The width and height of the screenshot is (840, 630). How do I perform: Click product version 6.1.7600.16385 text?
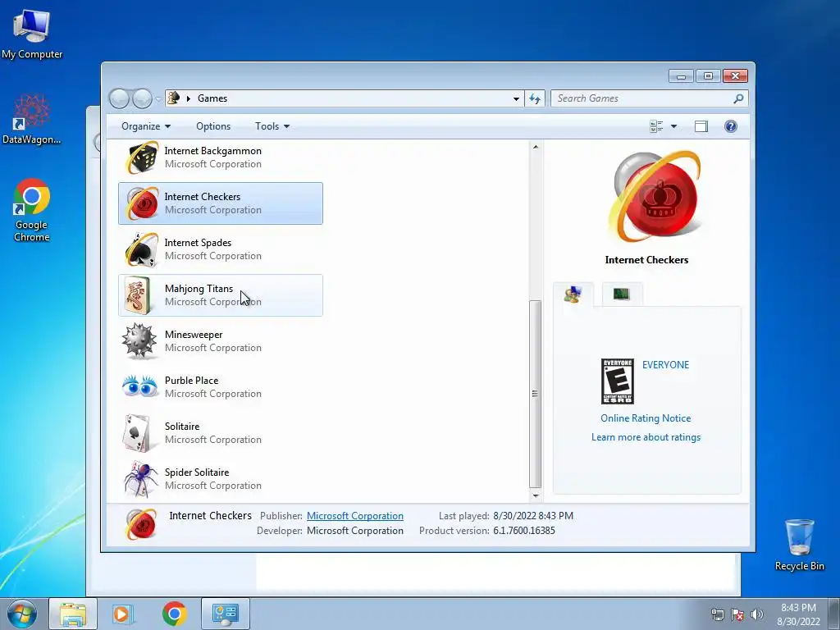[524, 531]
